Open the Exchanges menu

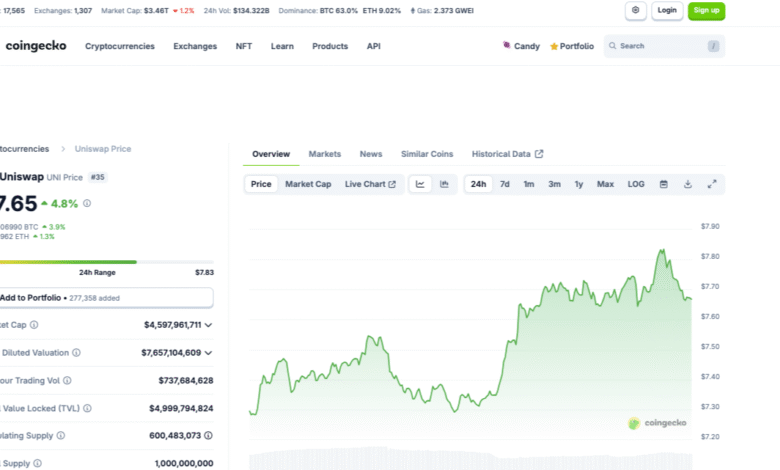tap(195, 46)
